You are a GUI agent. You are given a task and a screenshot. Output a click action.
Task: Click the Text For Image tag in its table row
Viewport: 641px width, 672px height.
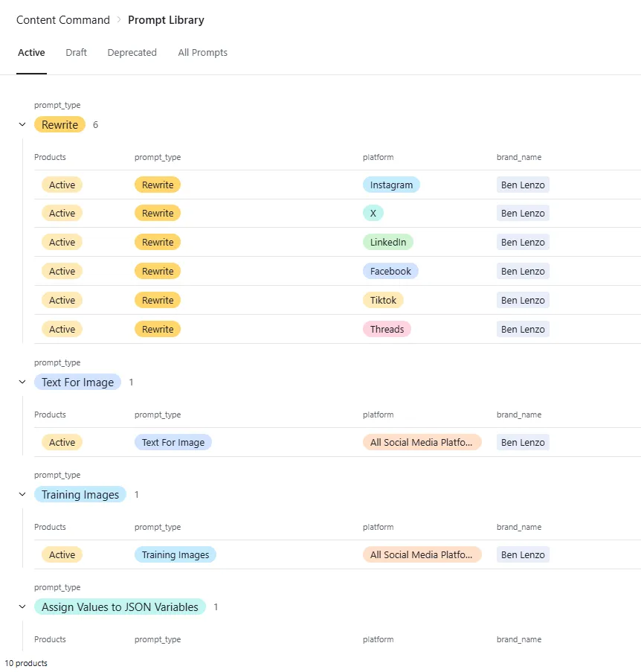[x=173, y=442]
